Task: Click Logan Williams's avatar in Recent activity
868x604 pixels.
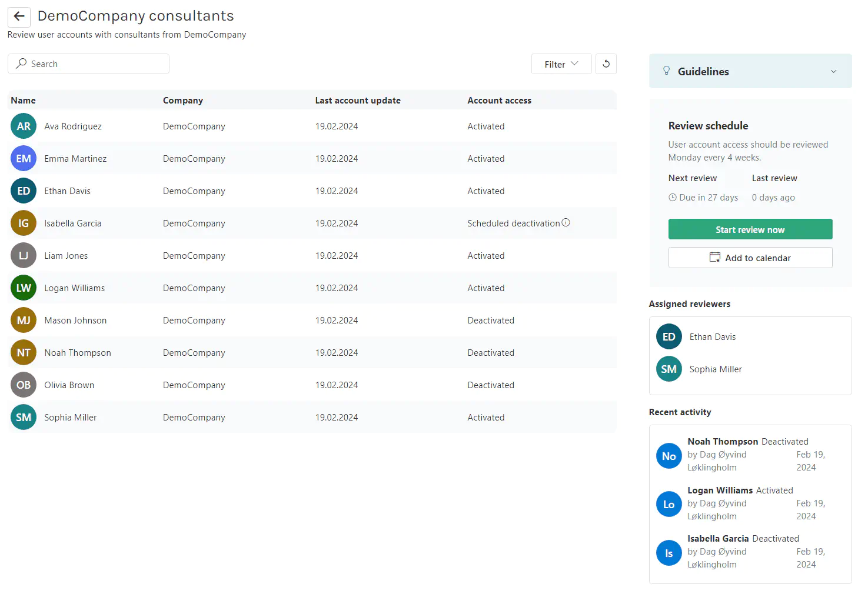Action: (669, 504)
